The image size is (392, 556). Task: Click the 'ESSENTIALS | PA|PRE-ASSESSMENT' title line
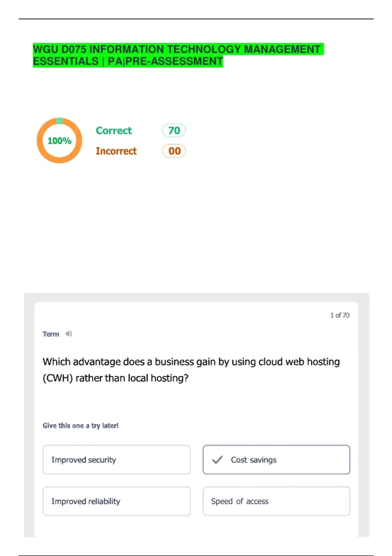[128, 61]
